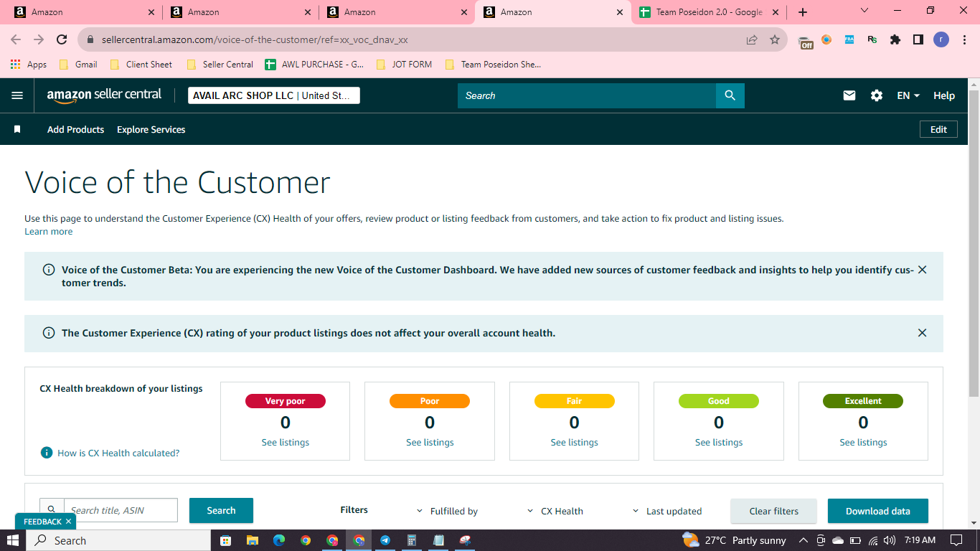Open the Chrome three-dot menu
Screen dimensions: 980x551
point(964,40)
